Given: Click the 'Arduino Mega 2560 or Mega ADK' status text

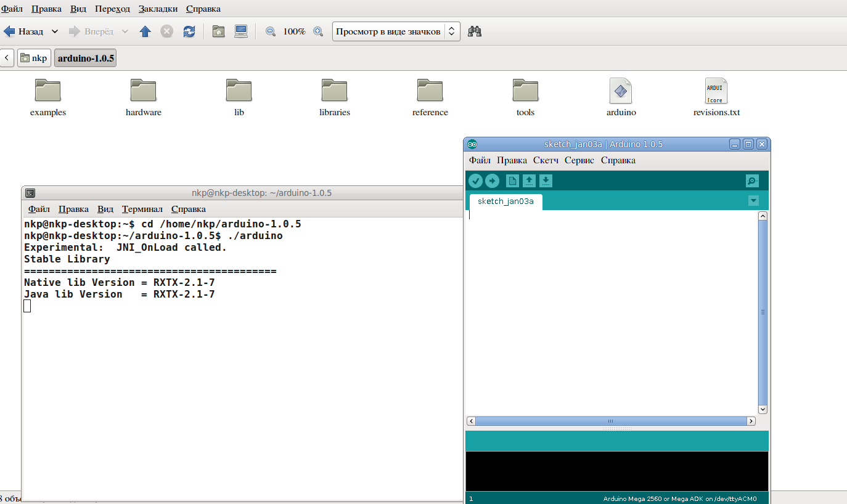Looking at the screenshot, I should tap(680, 498).
